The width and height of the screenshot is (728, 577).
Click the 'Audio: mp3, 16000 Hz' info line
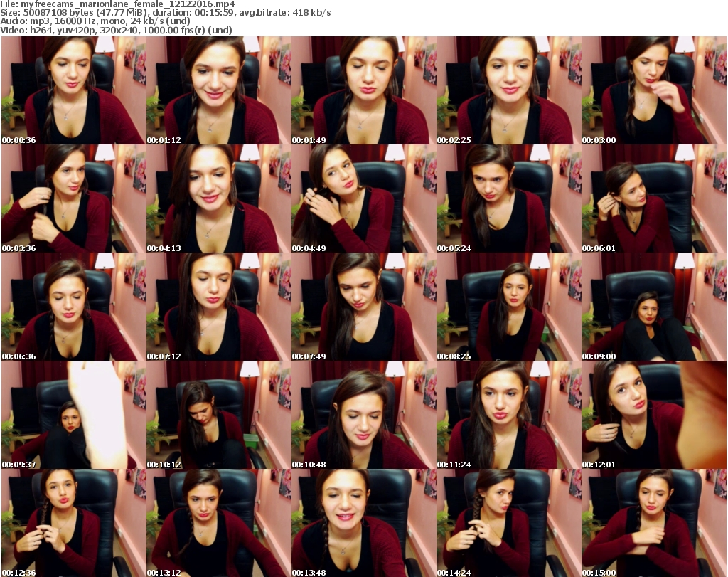95,21
